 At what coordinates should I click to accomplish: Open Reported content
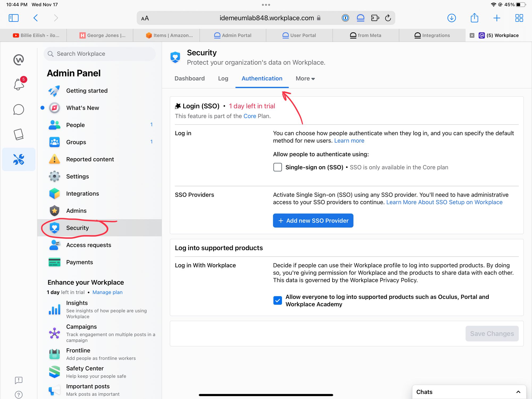(99, 159)
